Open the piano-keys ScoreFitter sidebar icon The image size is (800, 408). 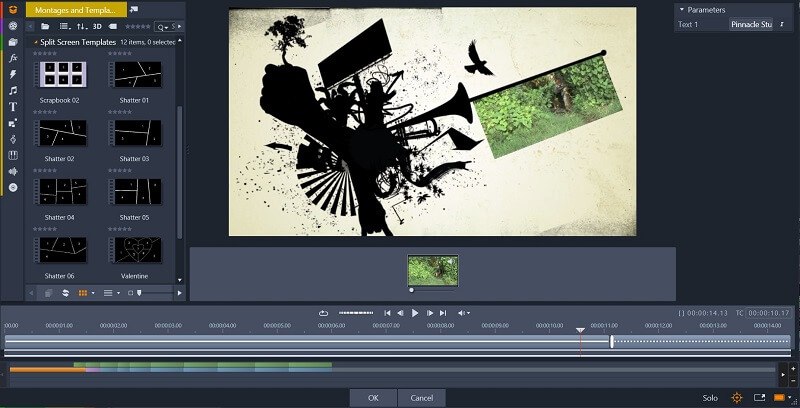click(x=13, y=155)
